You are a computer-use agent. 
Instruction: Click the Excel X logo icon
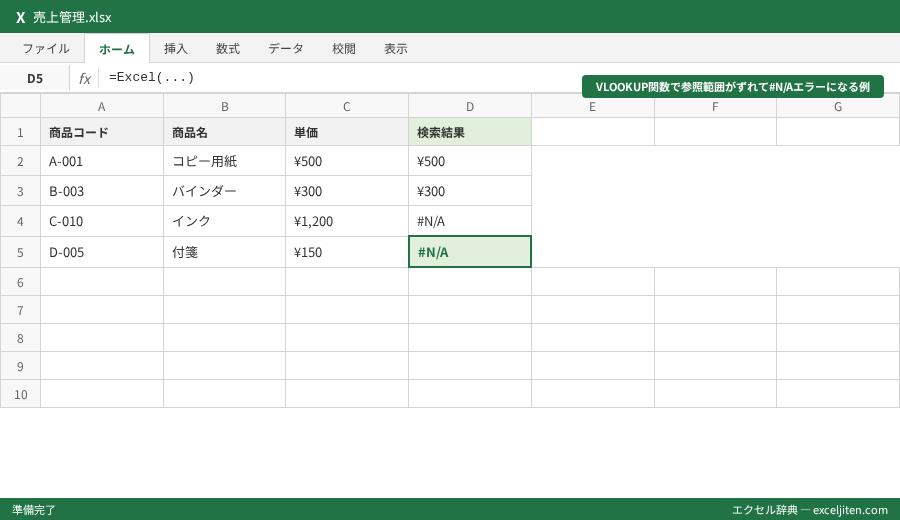point(21,17)
